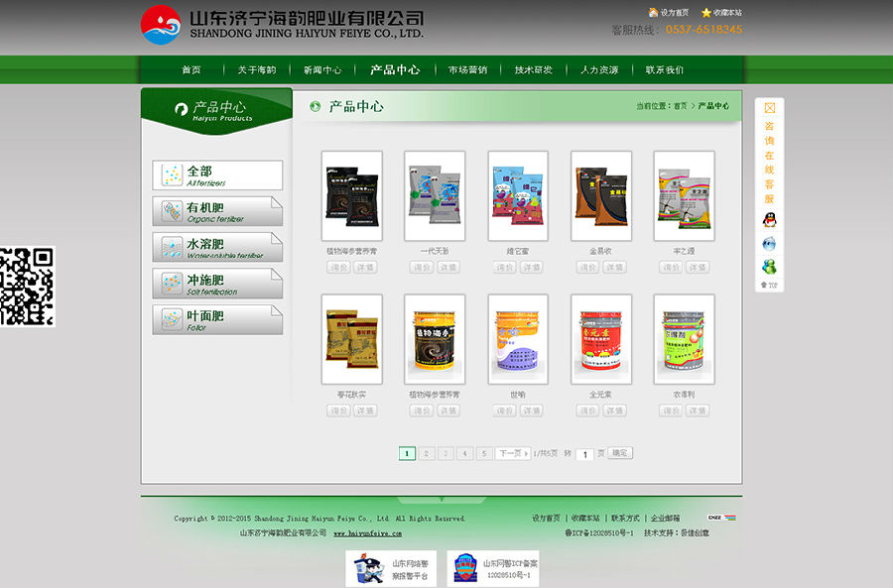Open the 全元素 product thumbnail
The width and height of the screenshot is (893, 588).
[x=601, y=339]
